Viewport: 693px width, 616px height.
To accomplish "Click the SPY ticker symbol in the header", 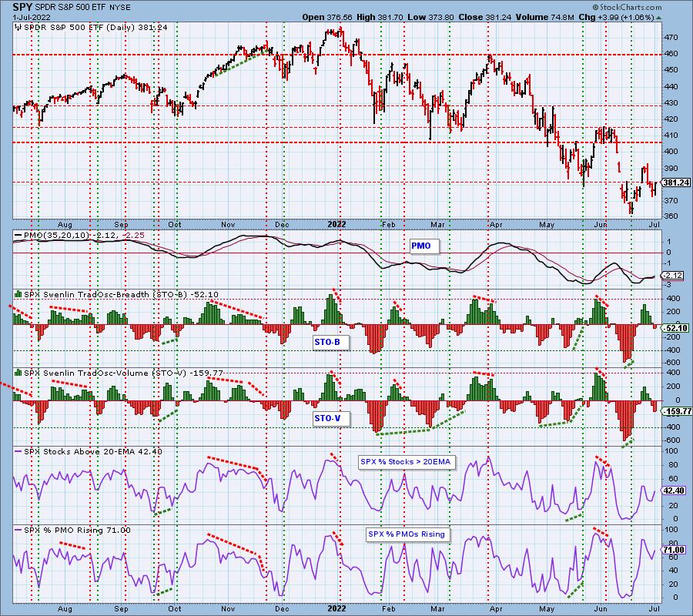I will [22, 8].
